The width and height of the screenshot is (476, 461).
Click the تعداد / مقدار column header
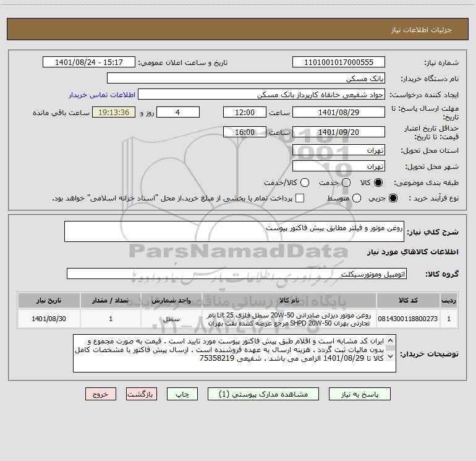pyautogui.click(x=111, y=300)
